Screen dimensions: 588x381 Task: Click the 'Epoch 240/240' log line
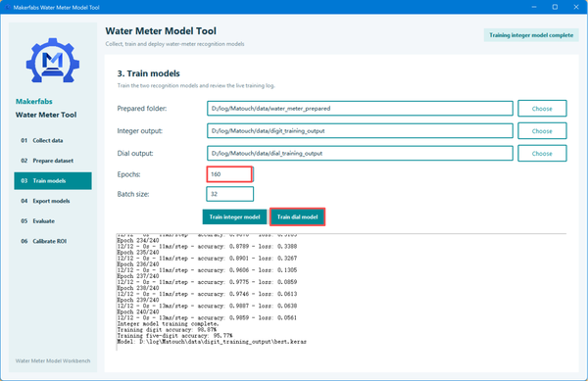(138, 311)
